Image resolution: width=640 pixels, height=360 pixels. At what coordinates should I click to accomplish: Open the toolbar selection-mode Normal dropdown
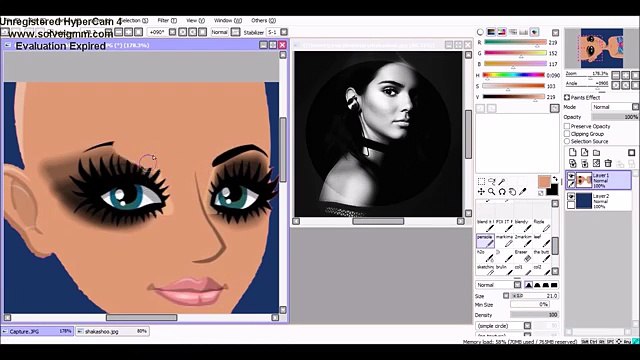pos(219,32)
